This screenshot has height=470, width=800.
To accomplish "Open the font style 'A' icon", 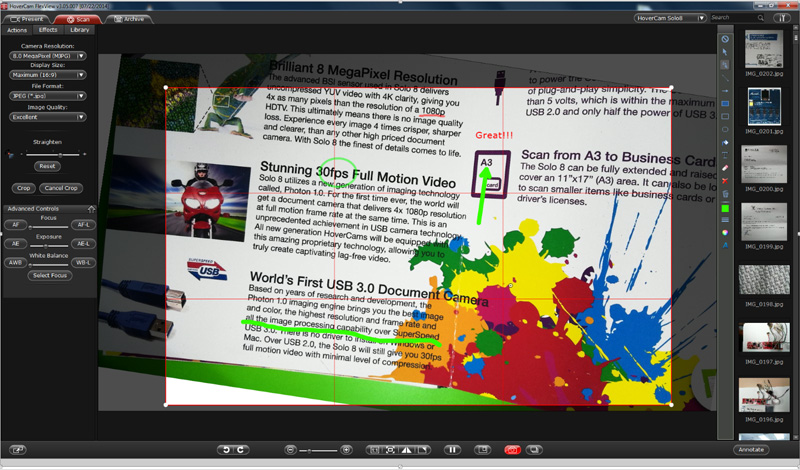I will pyautogui.click(x=725, y=245).
